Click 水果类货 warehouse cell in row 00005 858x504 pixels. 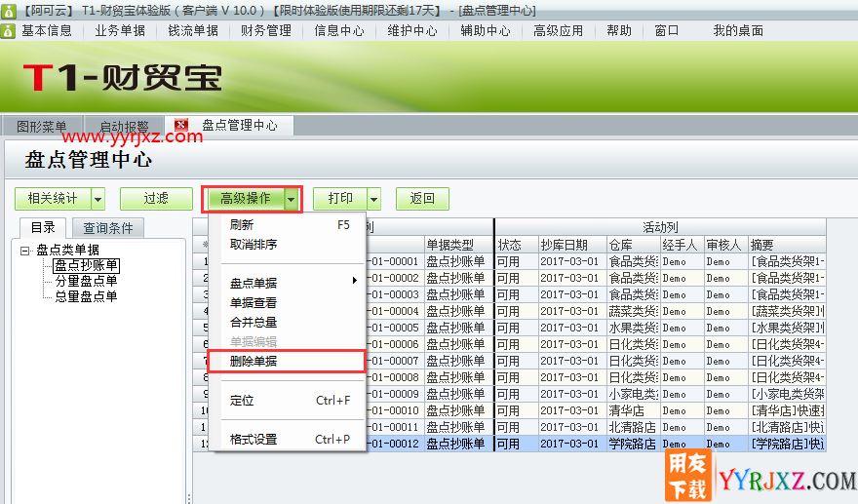tap(634, 328)
